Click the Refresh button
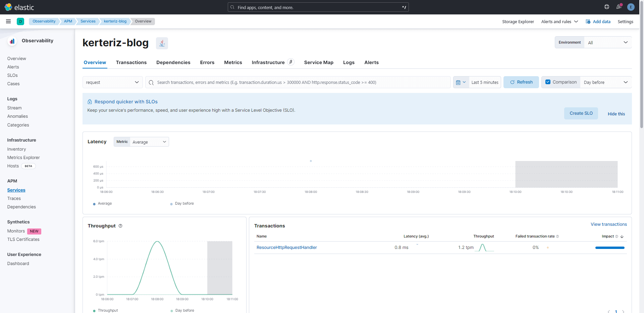Viewport: 644px width, 313px height. click(521, 82)
